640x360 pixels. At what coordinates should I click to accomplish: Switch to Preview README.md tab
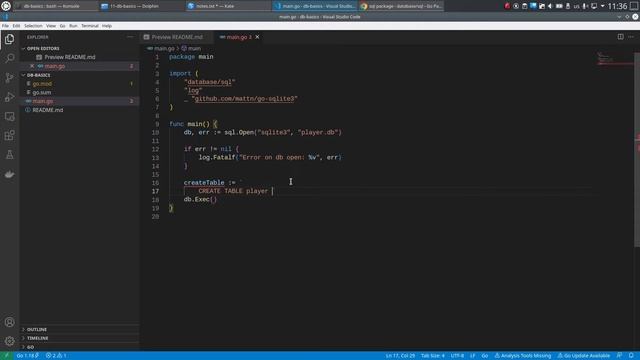(177, 37)
